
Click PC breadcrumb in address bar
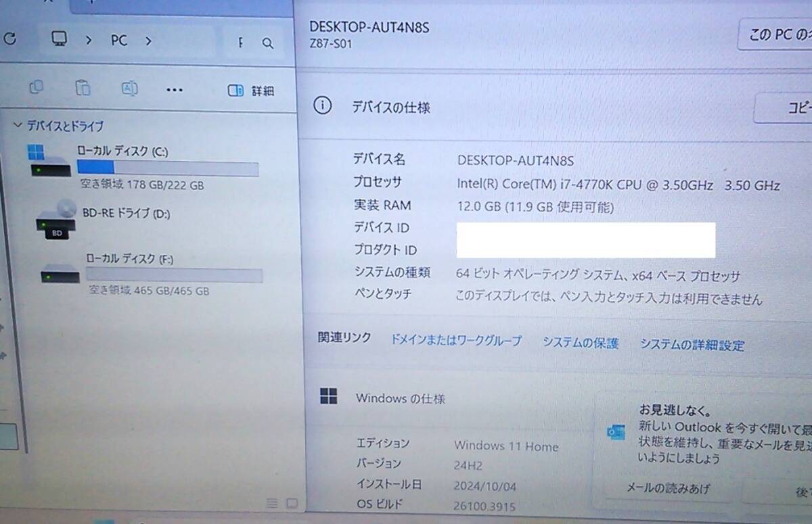119,41
